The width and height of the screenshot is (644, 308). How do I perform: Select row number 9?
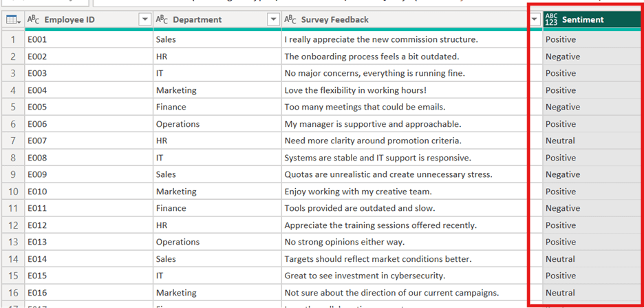[13, 174]
